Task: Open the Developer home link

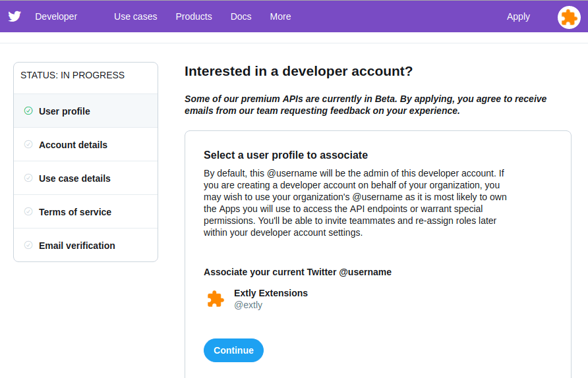Action: (x=56, y=16)
